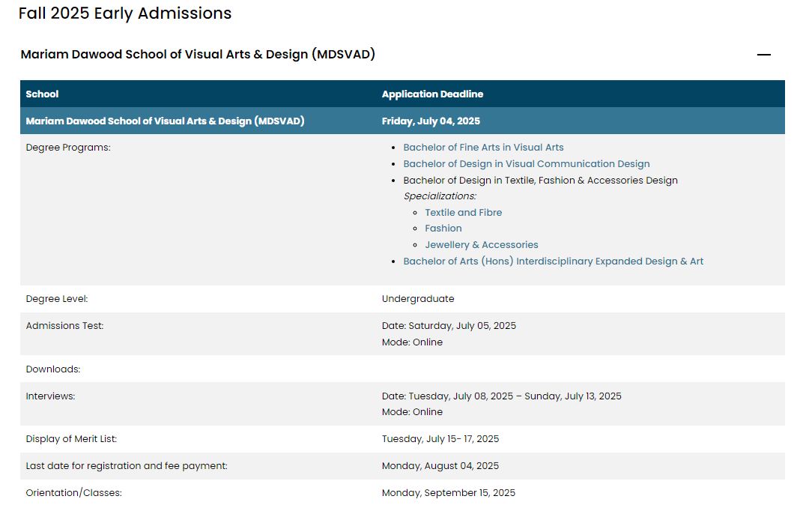
Task: Click the 'Application Deadline' column header
Action: [432, 94]
